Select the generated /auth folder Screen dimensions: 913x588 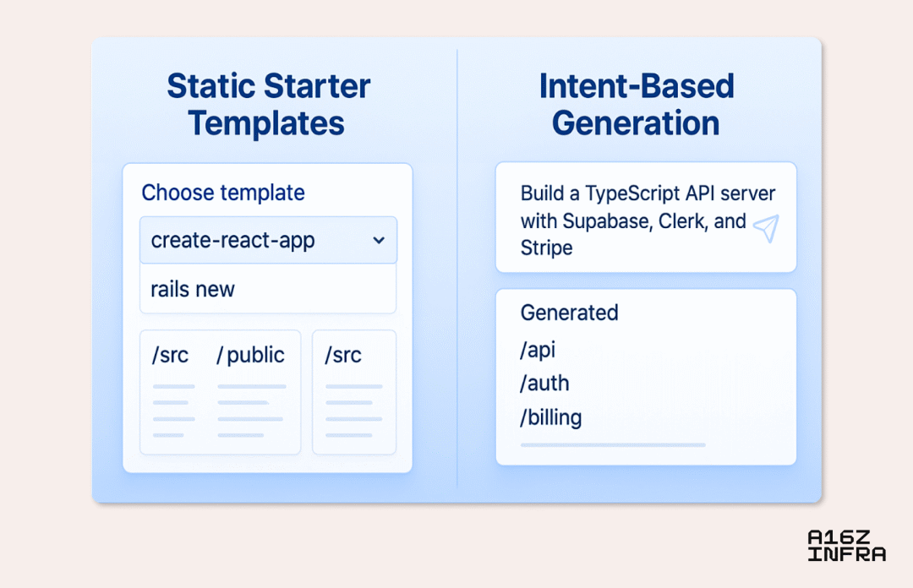pos(544,383)
